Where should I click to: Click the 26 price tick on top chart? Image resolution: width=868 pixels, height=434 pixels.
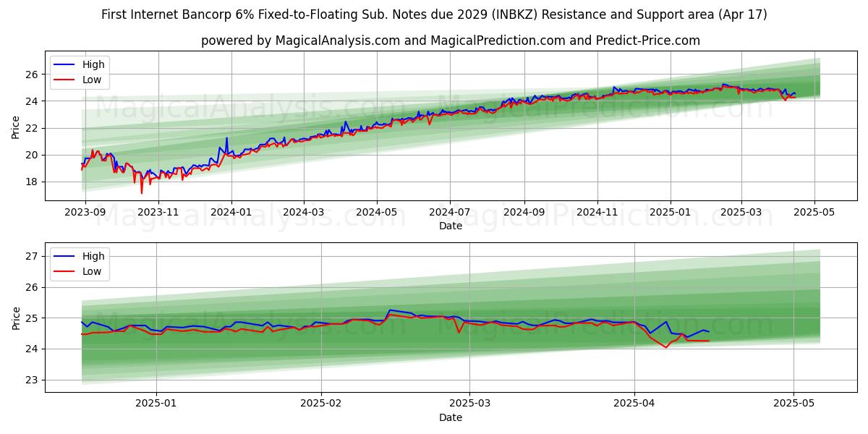point(33,74)
